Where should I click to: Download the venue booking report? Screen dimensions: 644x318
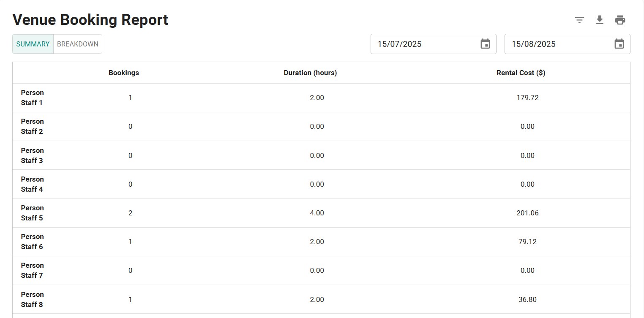(x=600, y=20)
